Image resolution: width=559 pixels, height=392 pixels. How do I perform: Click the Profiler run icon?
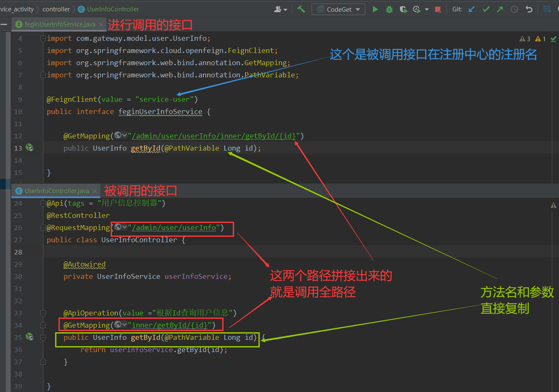tap(417, 9)
